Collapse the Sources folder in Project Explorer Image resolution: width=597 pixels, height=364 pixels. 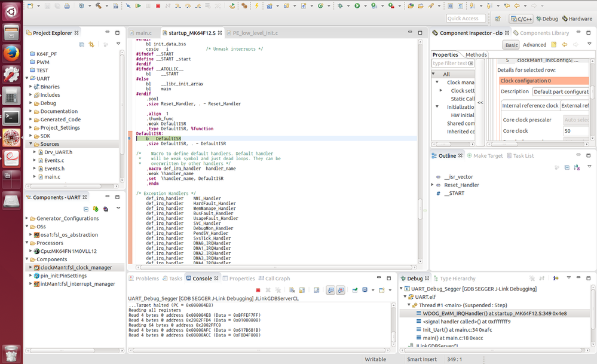pyautogui.click(x=30, y=144)
